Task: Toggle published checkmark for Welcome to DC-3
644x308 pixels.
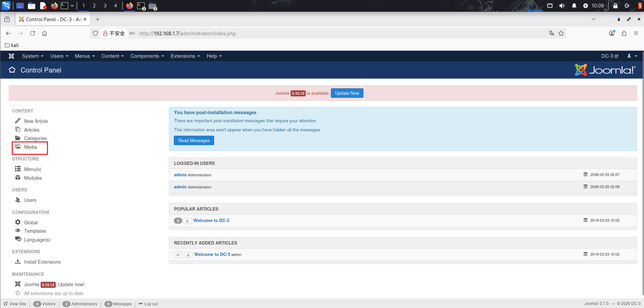Action: click(x=178, y=255)
